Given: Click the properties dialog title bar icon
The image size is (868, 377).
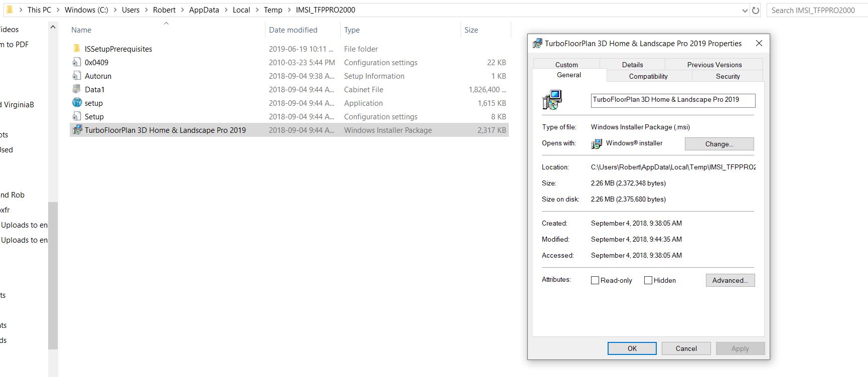Looking at the screenshot, I should [537, 43].
